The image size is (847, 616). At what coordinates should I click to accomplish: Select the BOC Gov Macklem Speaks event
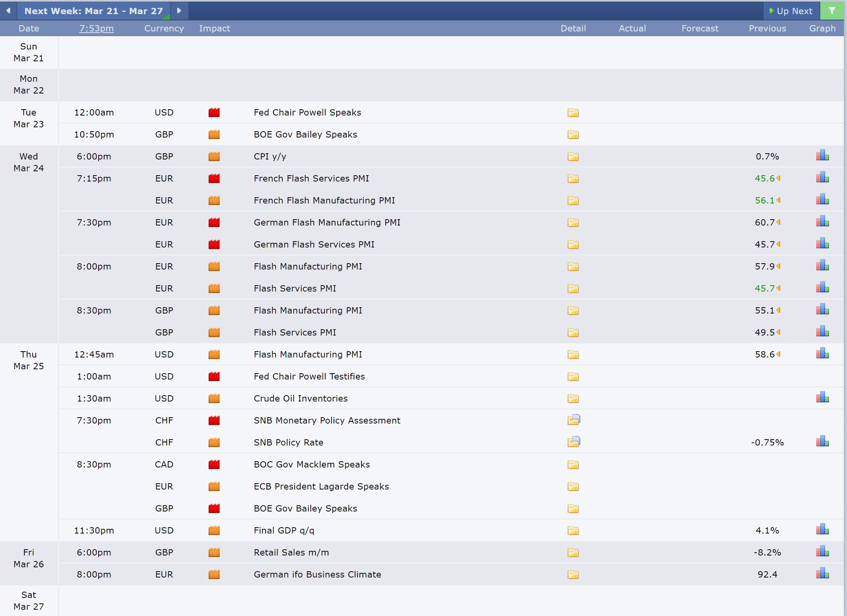[312, 464]
